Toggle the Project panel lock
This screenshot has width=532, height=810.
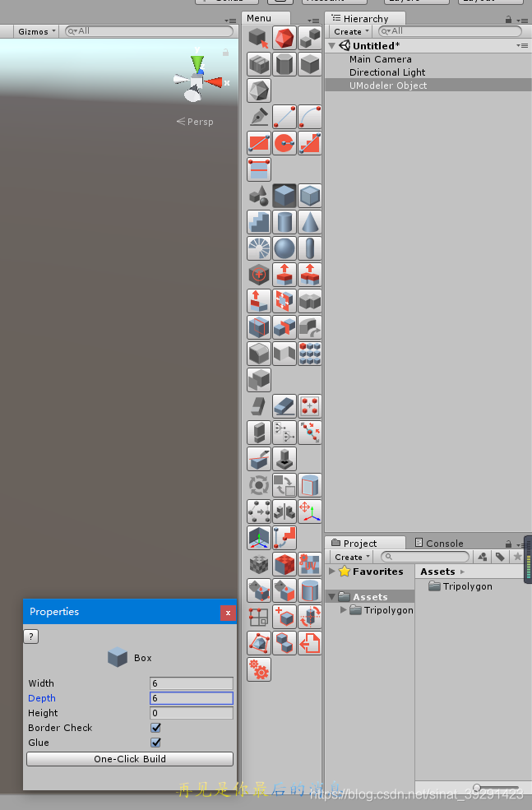(508, 544)
